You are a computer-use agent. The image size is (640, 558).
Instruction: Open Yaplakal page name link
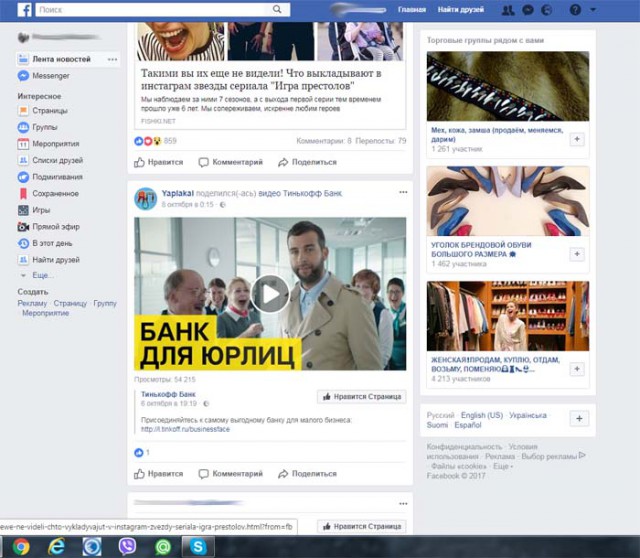pos(178,193)
